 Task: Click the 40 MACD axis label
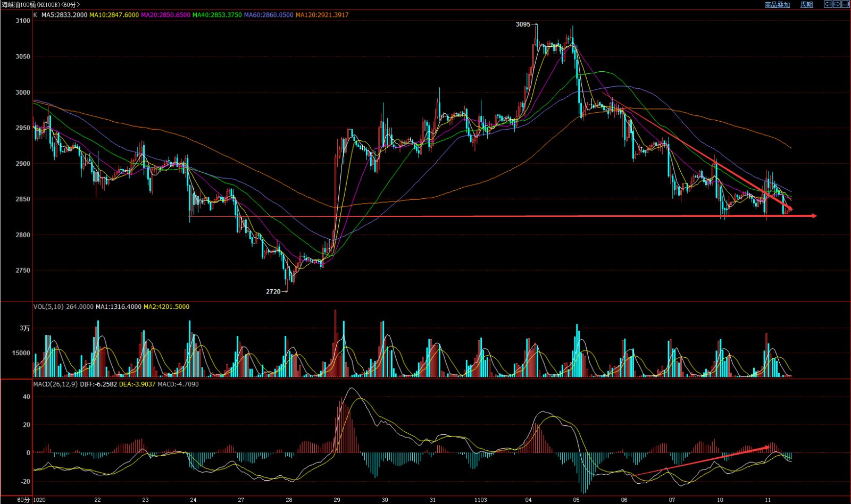pyautogui.click(x=27, y=397)
